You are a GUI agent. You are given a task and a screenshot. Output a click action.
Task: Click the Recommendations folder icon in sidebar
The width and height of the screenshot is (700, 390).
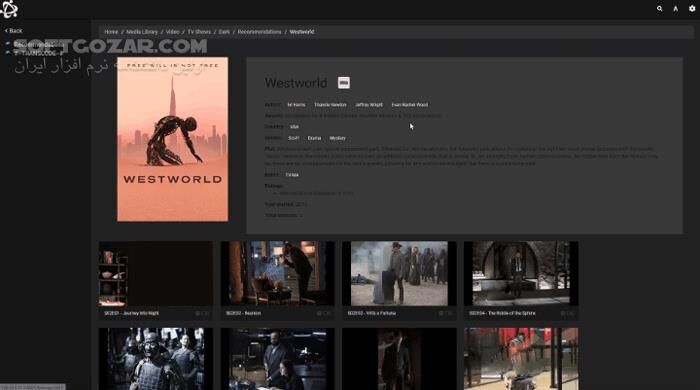pyautogui.click(x=8, y=44)
